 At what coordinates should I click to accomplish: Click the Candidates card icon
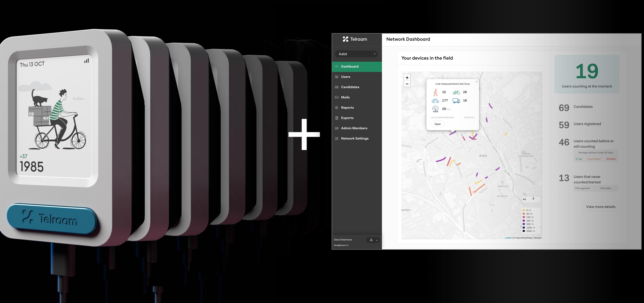tap(336, 87)
